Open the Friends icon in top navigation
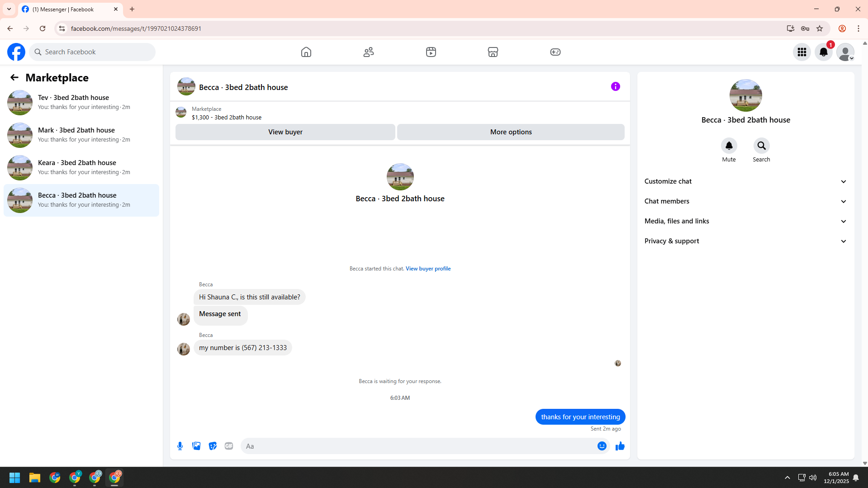This screenshot has width=868, height=488. tap(369, 52)
